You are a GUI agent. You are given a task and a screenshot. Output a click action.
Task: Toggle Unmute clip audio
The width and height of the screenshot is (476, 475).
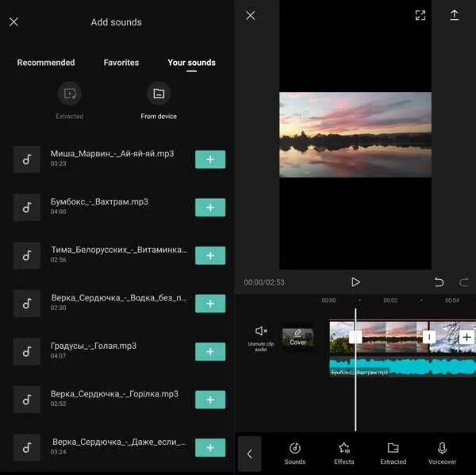tap(261, 339)
